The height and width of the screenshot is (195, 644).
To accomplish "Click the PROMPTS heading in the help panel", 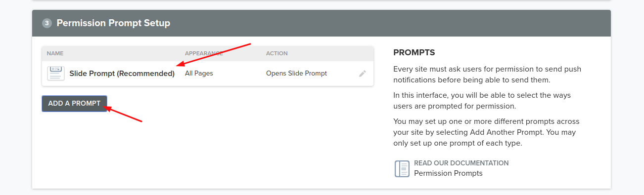I will click(x=414, y=52).
